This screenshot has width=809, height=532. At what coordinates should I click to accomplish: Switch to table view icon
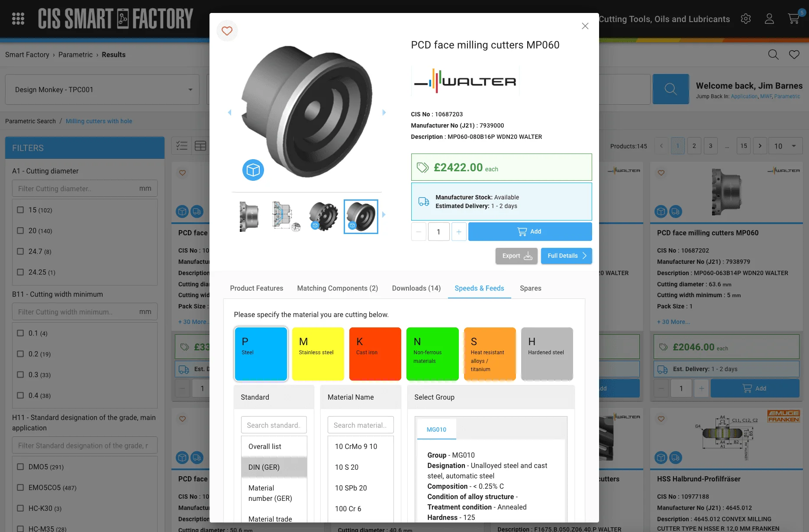pyautogui.click(x=200, y=146)
